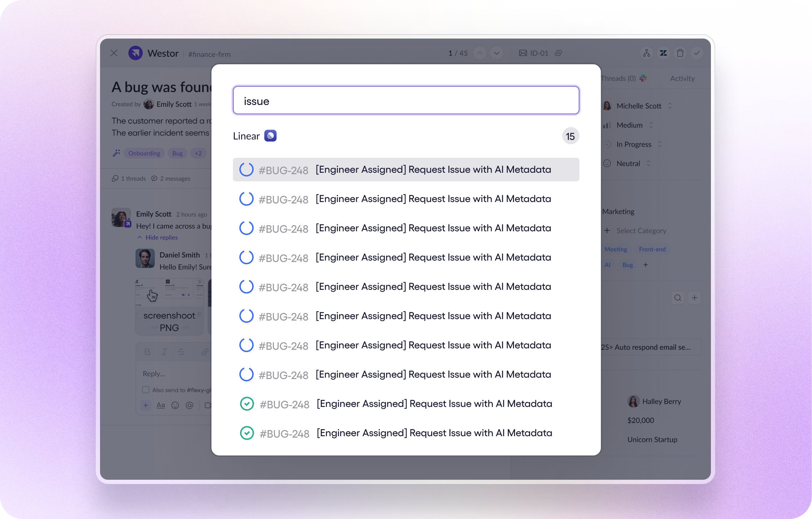Click the search magnifier icon in right panel
The height and width of the screenshot is (519, 812).
(678, 298)
